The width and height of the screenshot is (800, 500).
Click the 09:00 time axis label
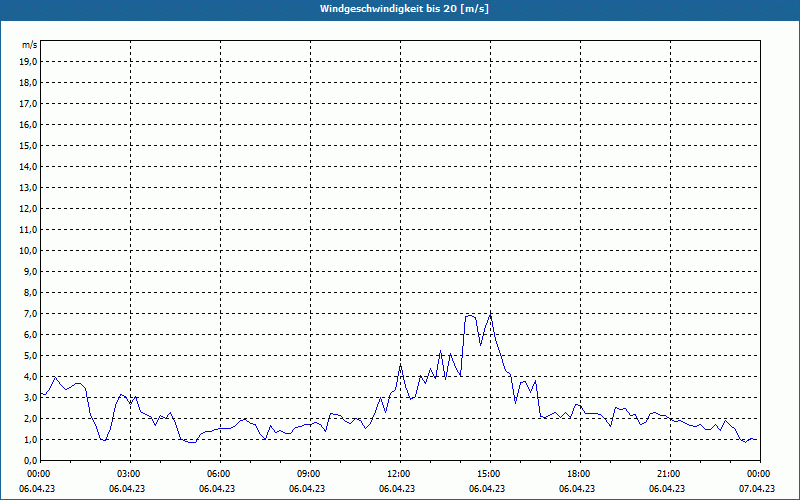click(x=310, y=474)
